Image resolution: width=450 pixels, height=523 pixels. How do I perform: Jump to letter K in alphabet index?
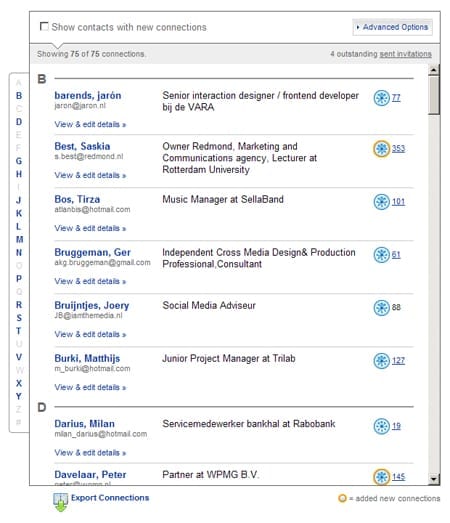(19, 213)
